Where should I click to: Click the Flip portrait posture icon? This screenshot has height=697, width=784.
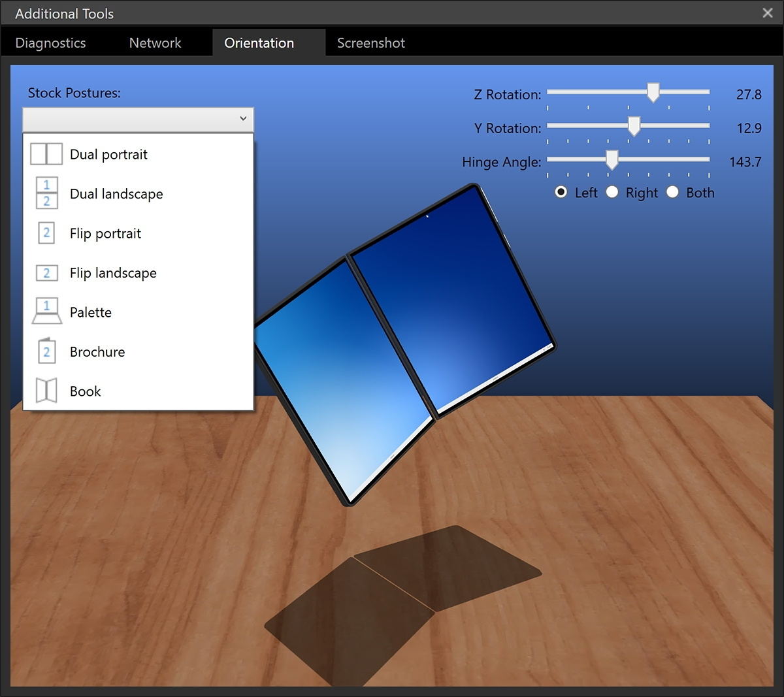(46, 233)
